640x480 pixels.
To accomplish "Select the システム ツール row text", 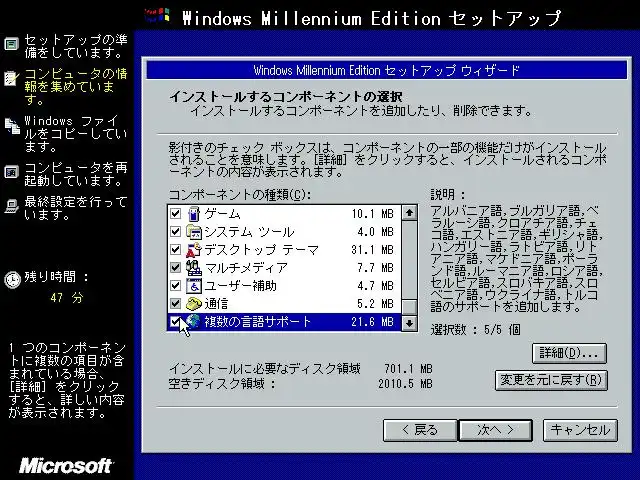I will (249, 232).
